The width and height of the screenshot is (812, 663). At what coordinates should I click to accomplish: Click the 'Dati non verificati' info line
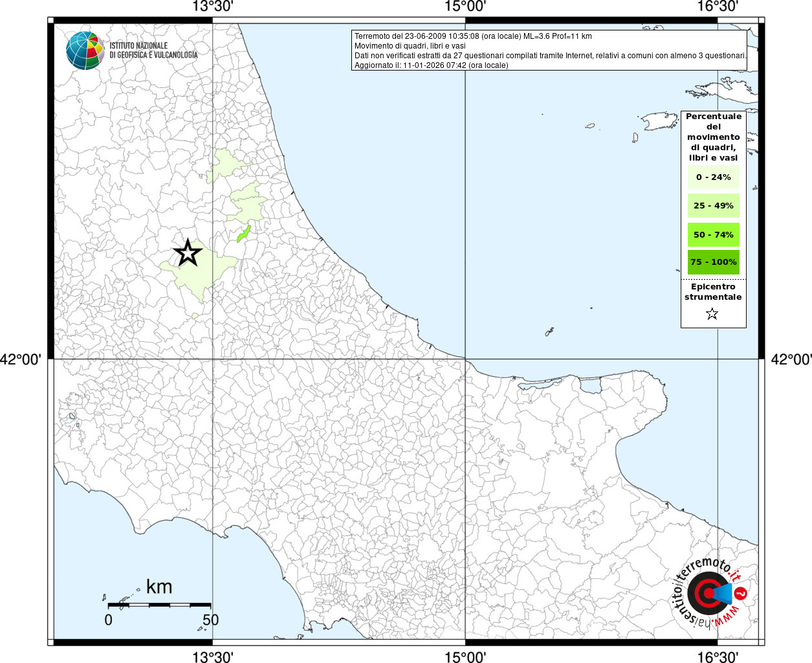coord(551,56)
